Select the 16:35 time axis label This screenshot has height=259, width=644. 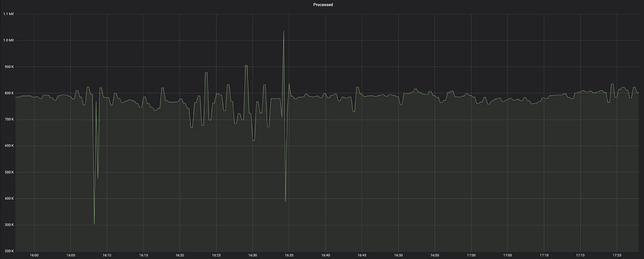click(289, 255)
